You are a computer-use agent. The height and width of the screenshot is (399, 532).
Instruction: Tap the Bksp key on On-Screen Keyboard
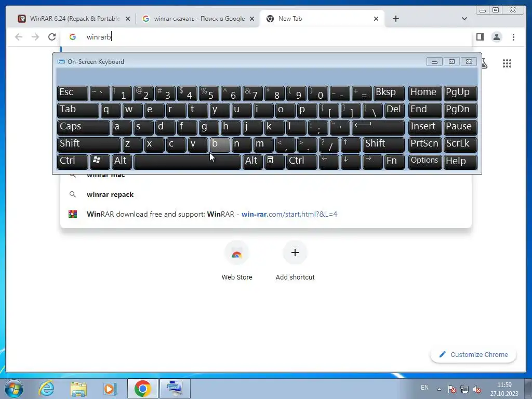click(x=389, y=93)
